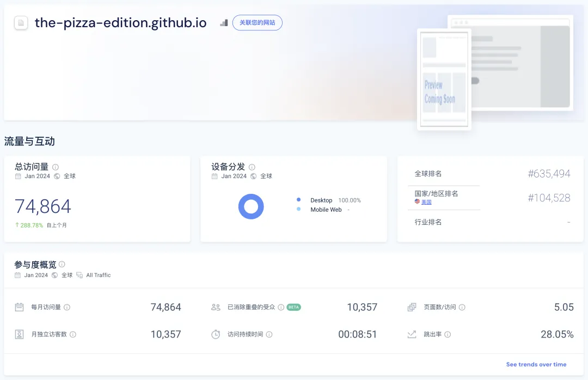Viewport: 588px width, 380px height.
Task: Click the site favicon document icon
Action: point(21,23)
